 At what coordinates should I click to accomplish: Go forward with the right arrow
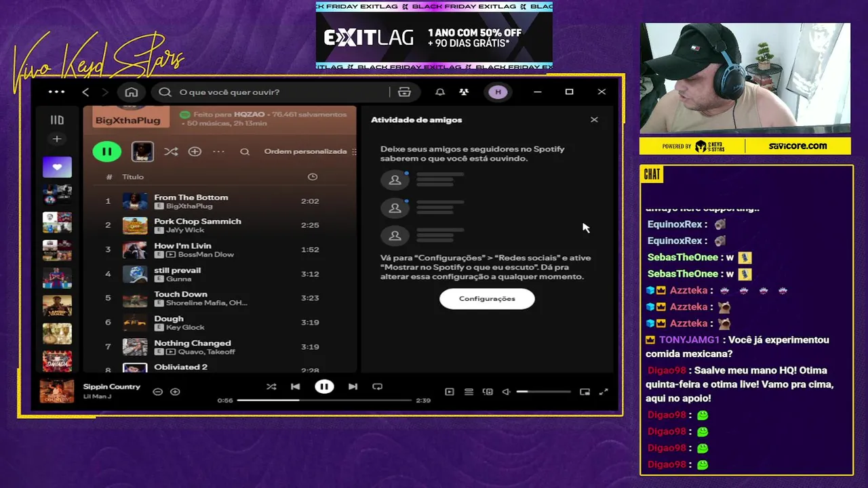click(104, 92)
